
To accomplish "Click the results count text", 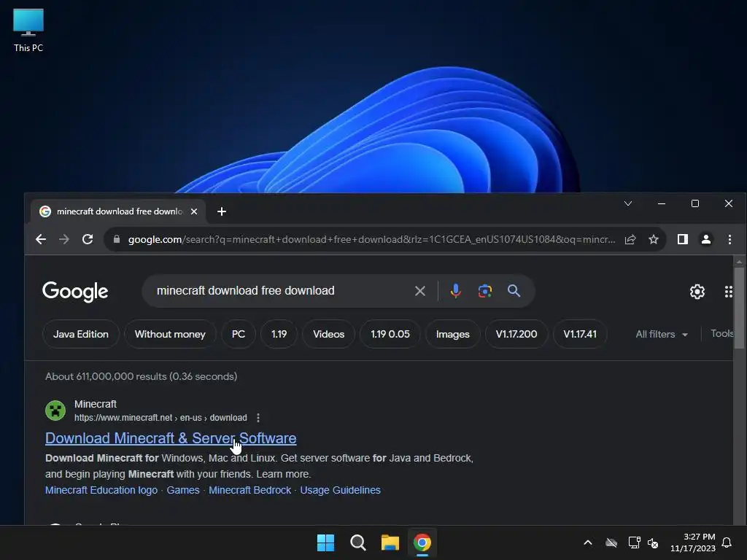I will [141, 377].
